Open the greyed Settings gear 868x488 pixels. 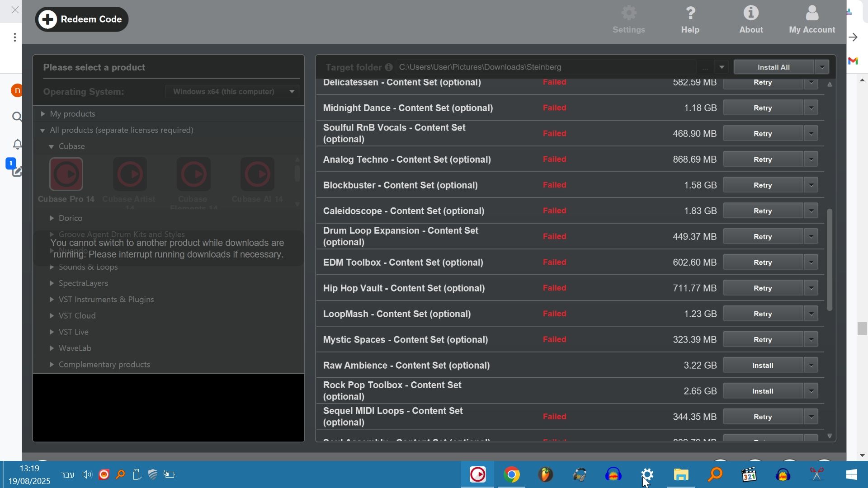click(x=629, y=19)
